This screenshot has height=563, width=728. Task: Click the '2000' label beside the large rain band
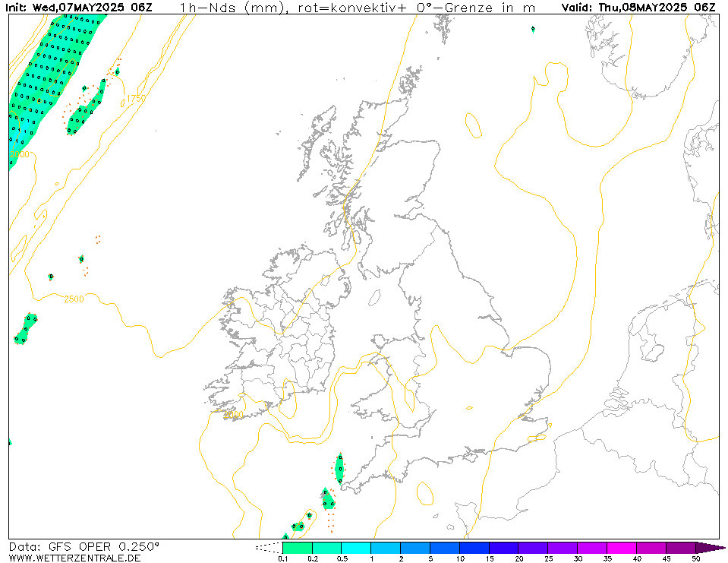pos(20,154)
